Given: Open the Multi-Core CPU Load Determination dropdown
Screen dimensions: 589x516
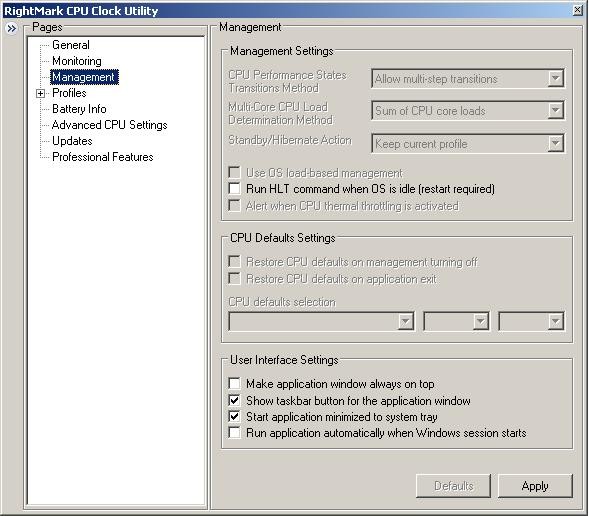Looking at the screenshot, I should pyautogui.click(x=468, y=110).
